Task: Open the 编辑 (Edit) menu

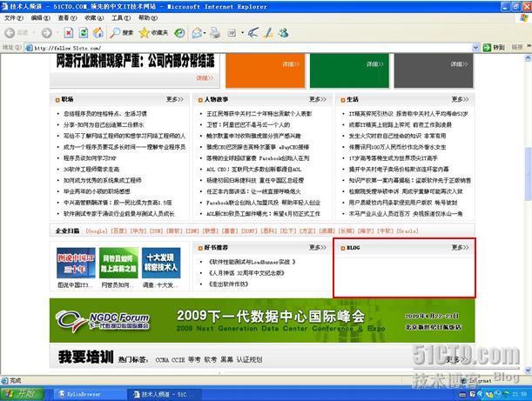Action: coord(40,17)
